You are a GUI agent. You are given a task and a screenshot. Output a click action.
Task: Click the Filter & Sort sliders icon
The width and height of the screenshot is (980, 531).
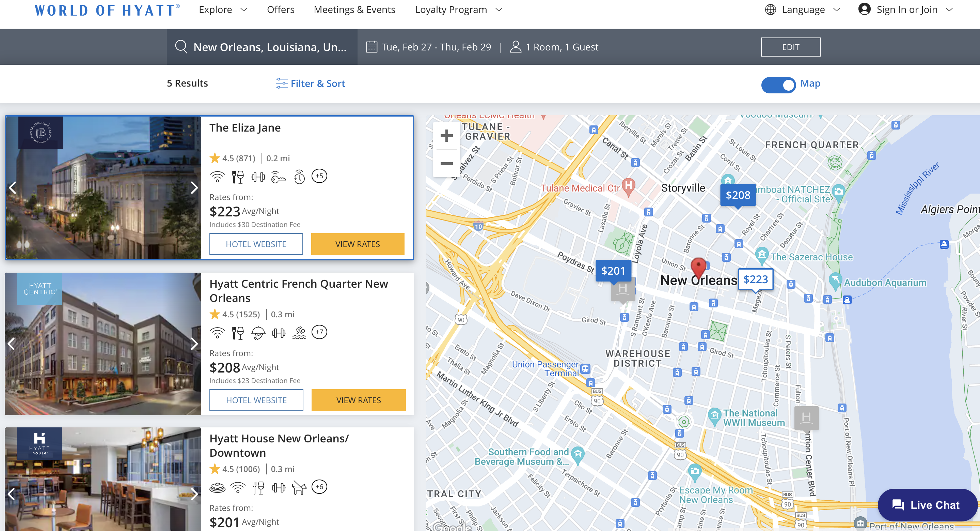tap(282, 84)
